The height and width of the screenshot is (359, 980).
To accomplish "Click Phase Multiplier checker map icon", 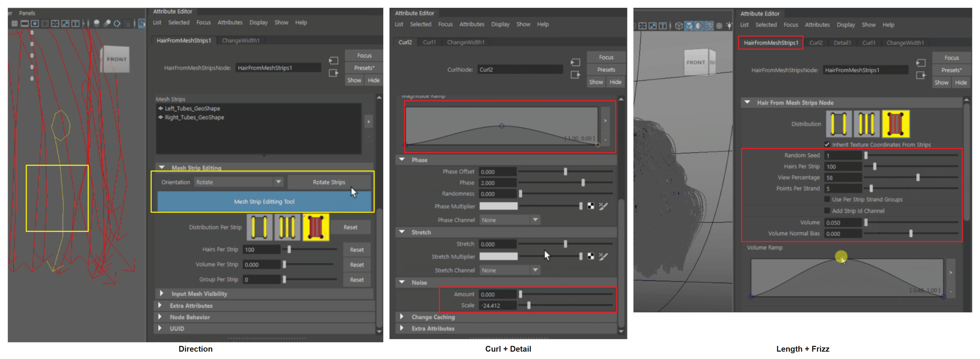I will [x=591, y=206].
